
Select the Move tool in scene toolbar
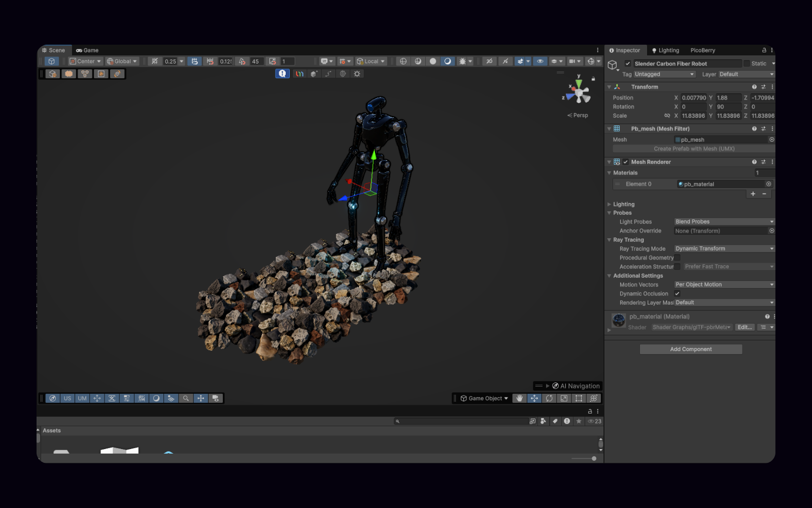pos(534,398)
